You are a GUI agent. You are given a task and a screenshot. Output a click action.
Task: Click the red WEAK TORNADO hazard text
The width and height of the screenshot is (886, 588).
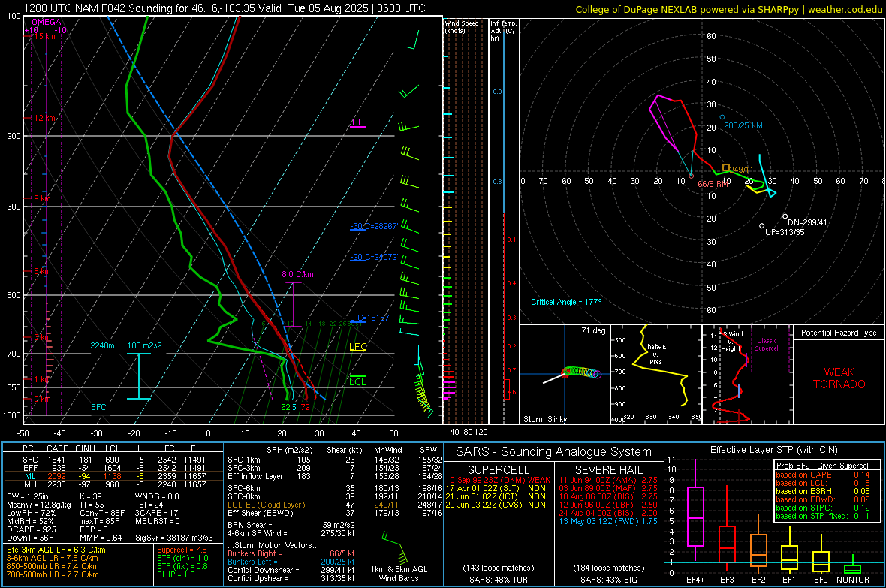pyautogui.click(x=839, y=378)
